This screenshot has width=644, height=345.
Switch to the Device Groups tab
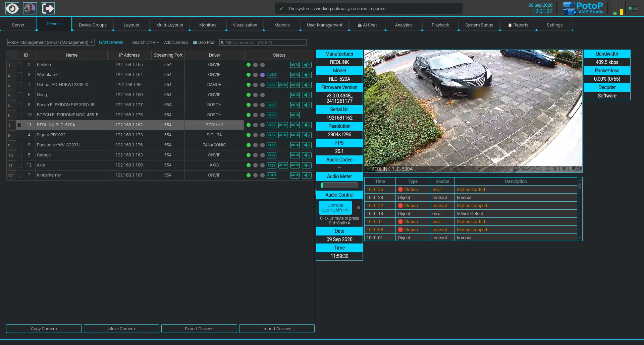click(x=93, y=25)
